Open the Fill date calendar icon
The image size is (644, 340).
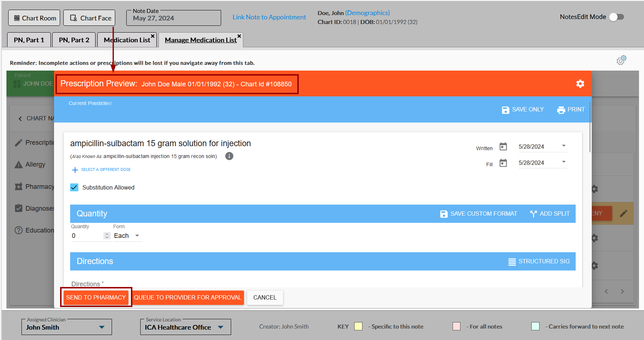503,163
